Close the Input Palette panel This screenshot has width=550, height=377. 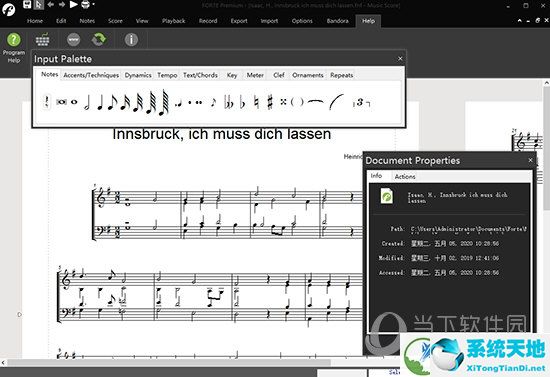(x=400, y=59)
